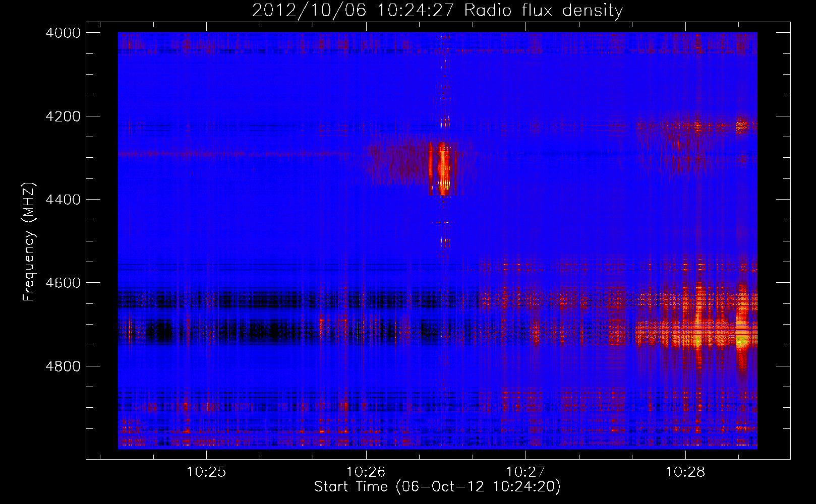This screenshot has height=504, width=816.
Task: Click the 10:27 time tick label
Action: click(526, 472)
